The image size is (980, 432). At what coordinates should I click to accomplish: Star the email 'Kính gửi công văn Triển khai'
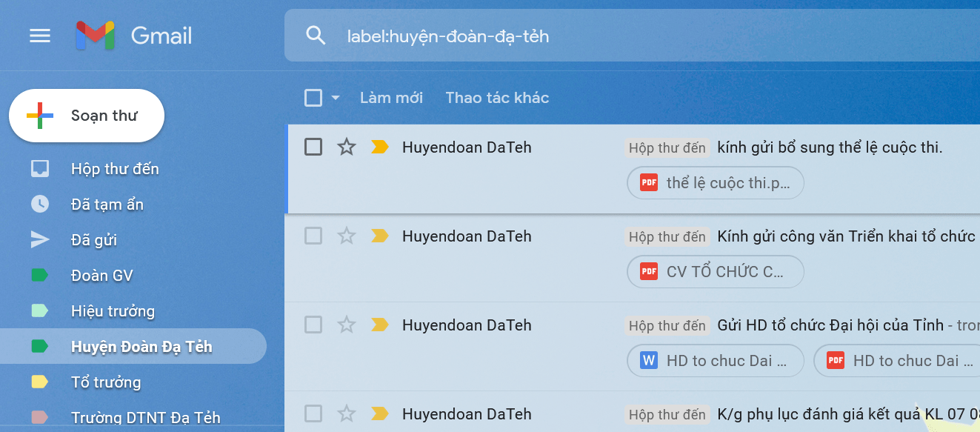click(x=346, y=236)
